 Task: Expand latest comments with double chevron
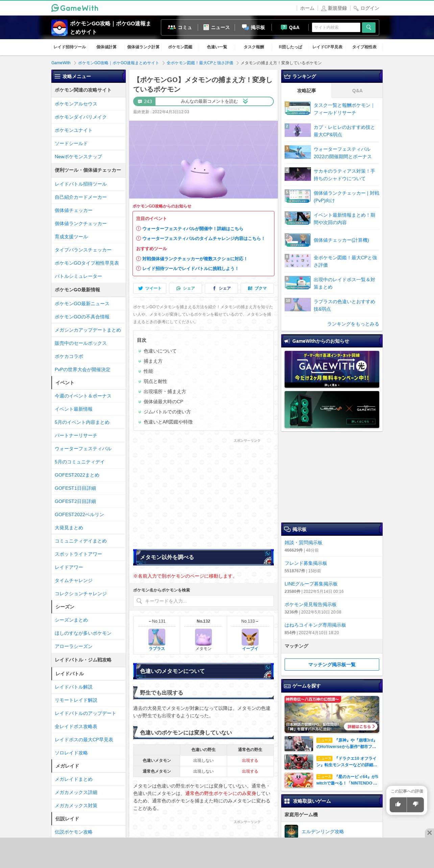245,101
